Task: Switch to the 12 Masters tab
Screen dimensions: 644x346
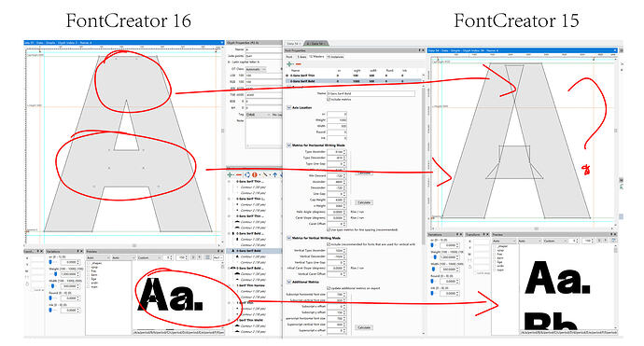Action: click(x=316, y=57)
